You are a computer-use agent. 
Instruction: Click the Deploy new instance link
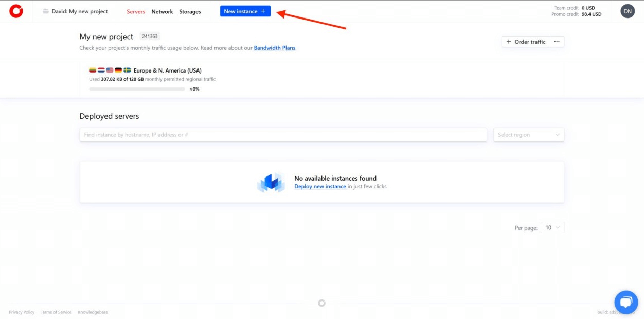(320, 186)
